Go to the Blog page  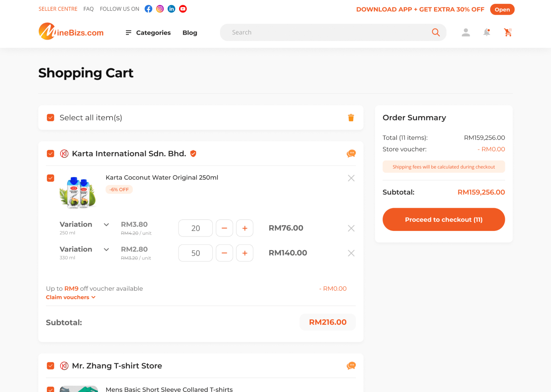coord(190,33)
